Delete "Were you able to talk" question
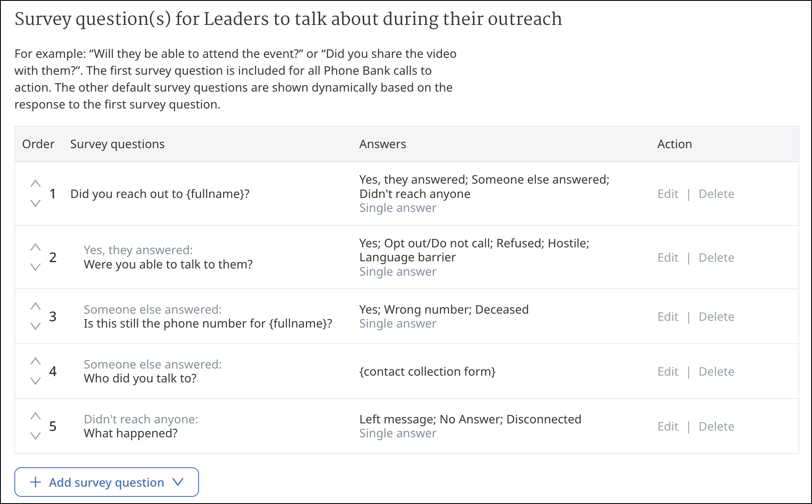Viewport: 812px width, 504px height. click(x=716, y=257)
